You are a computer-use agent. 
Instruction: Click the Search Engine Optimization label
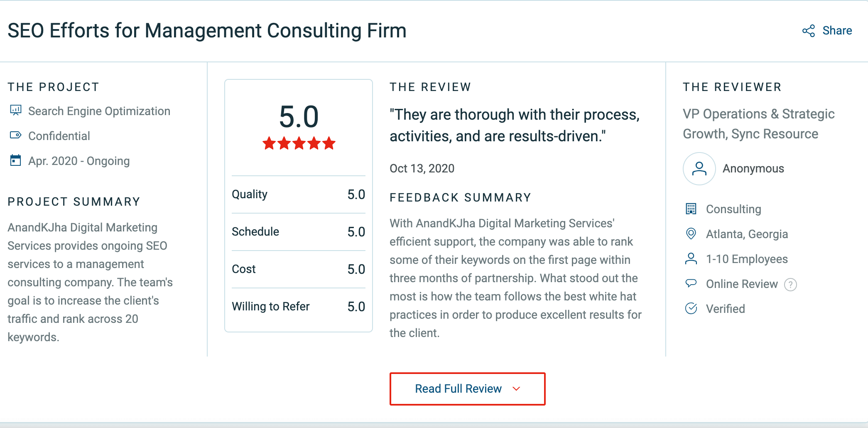[x=99, y=111]
